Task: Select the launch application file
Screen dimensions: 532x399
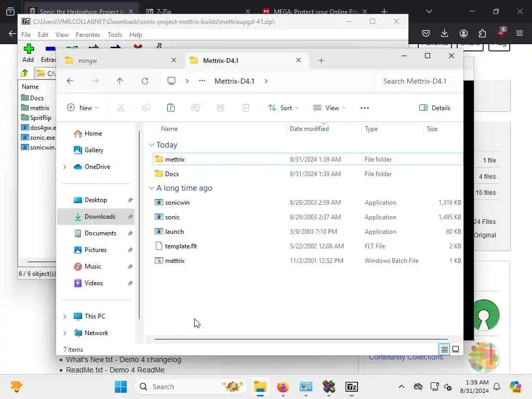Action: [308, 231]
